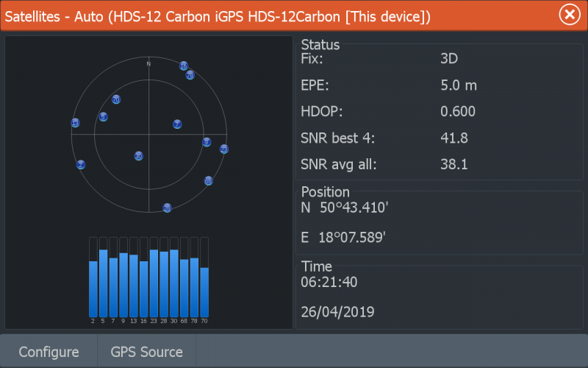This screenshot has width=588, height=368.
Task: Open the Configure menu
Action: coord(49,352)
